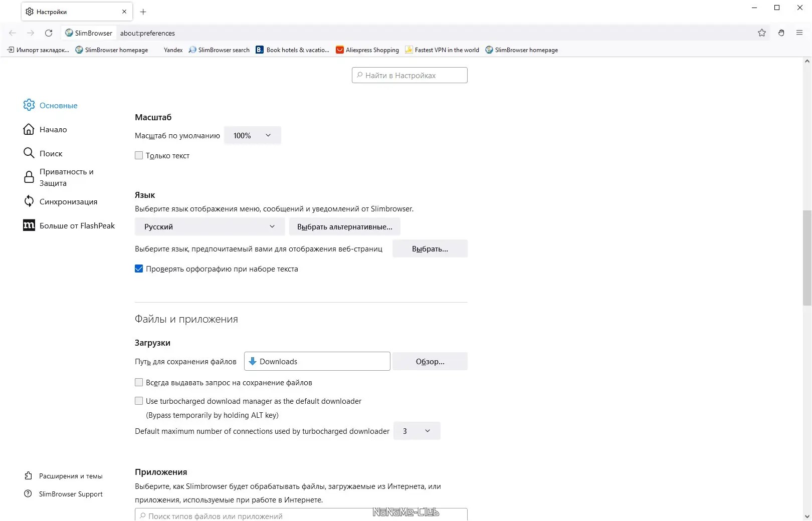Image resolution: width=812 pixels, height=521 pixels.
Task: Close the Настройки tab
Action: tap(124, 12)
